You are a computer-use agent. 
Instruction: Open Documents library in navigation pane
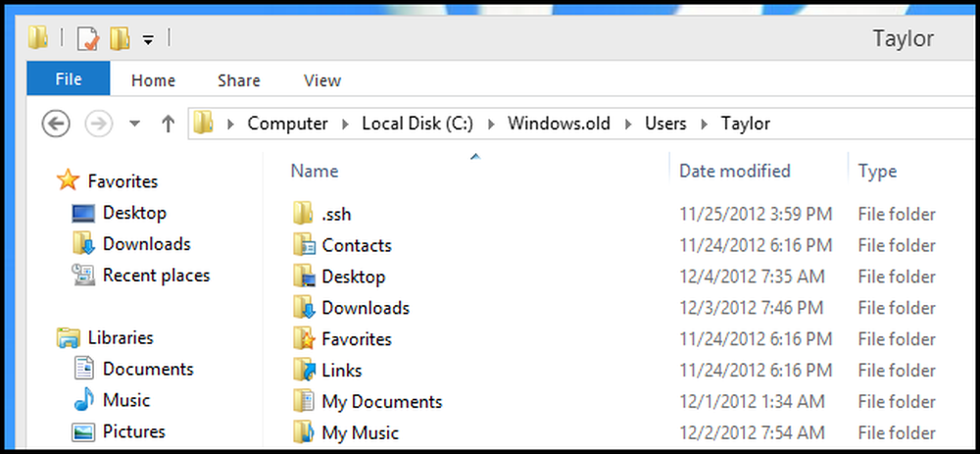point(148,369)
